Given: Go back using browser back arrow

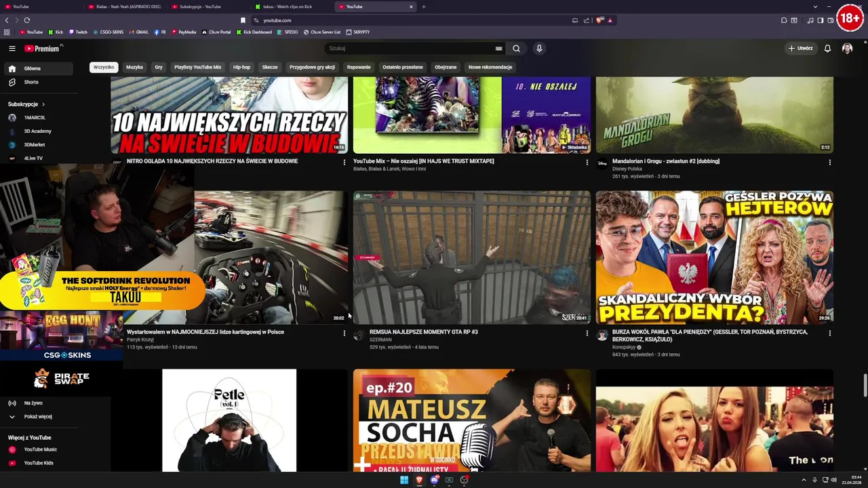Looking at the screenshot, I should pyautogui.click(x=7, y=20).
